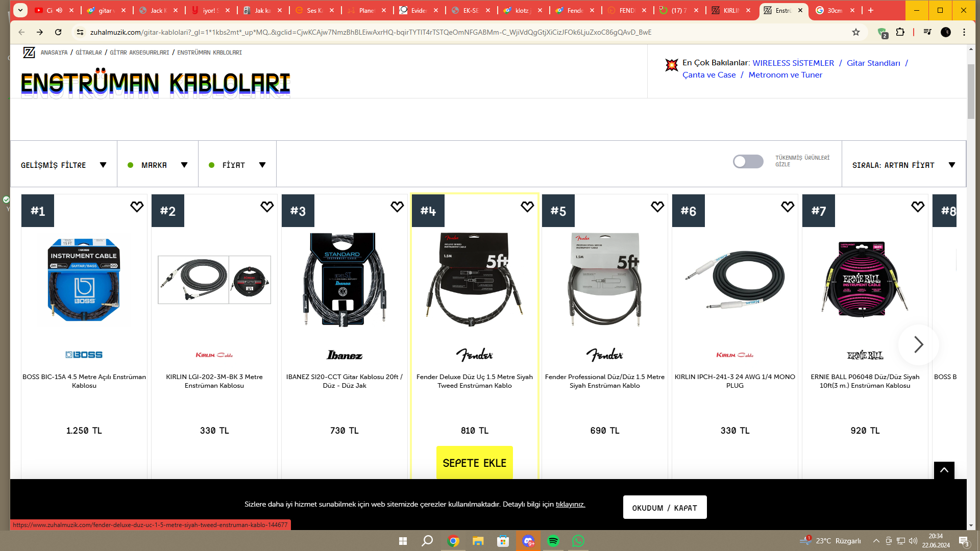Open Zuhal Müzik logo in breadcrumb
This screenshot has width=980, height=551.
click(x=29, y=53)
